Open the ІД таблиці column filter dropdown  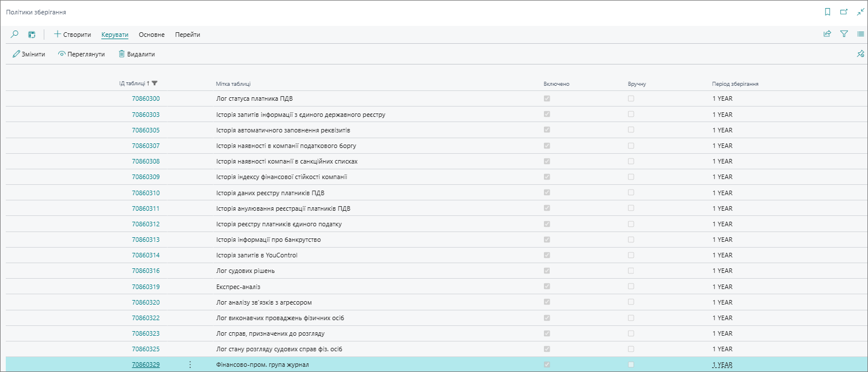[x=154, y=83]
